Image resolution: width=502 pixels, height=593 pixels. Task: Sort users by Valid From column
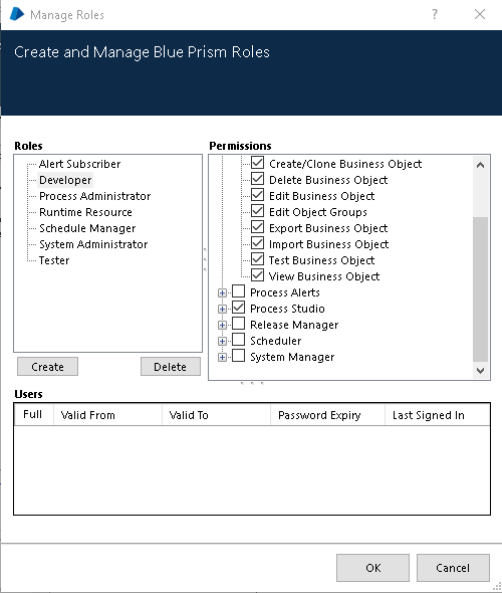pos(108,415)
